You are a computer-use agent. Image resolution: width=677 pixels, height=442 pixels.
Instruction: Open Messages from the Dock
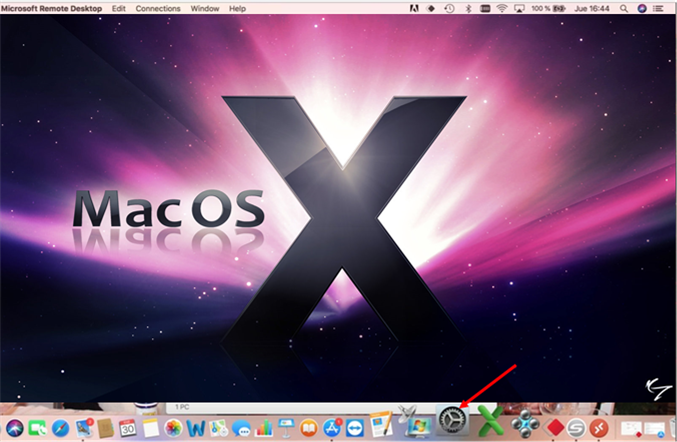(241, 429)
